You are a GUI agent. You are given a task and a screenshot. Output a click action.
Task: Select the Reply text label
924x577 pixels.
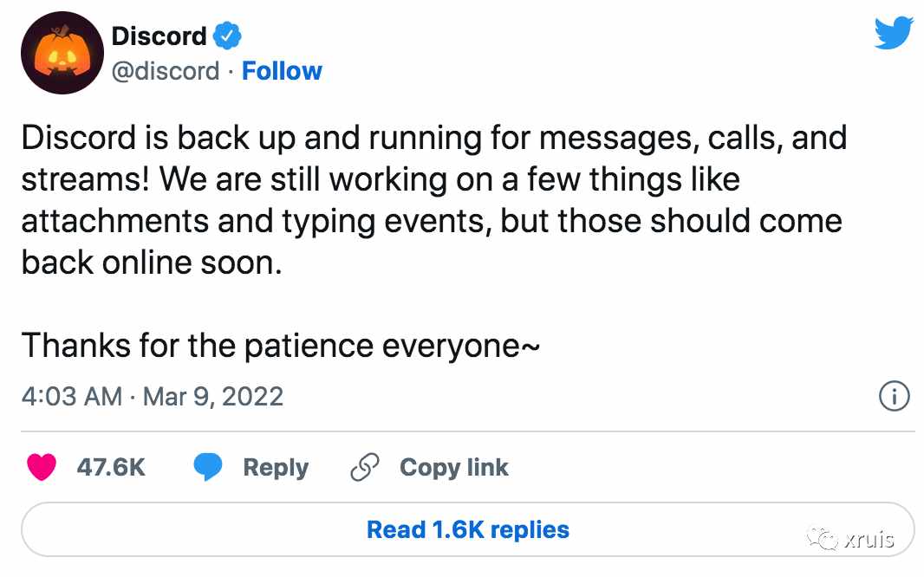[x=276, y=468]
